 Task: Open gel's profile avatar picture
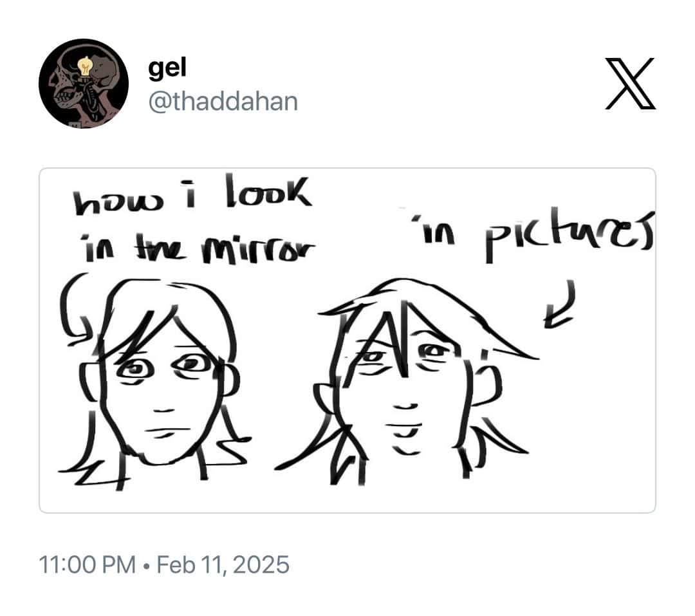[x=84, y=84]
